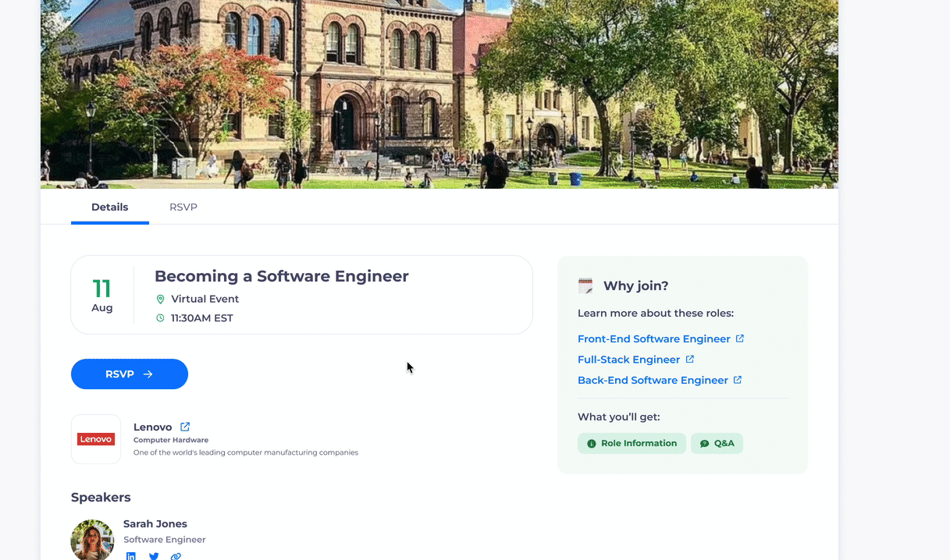
Task: Click external link icon next to Lenovo
Action: click(x=185, y=427)
